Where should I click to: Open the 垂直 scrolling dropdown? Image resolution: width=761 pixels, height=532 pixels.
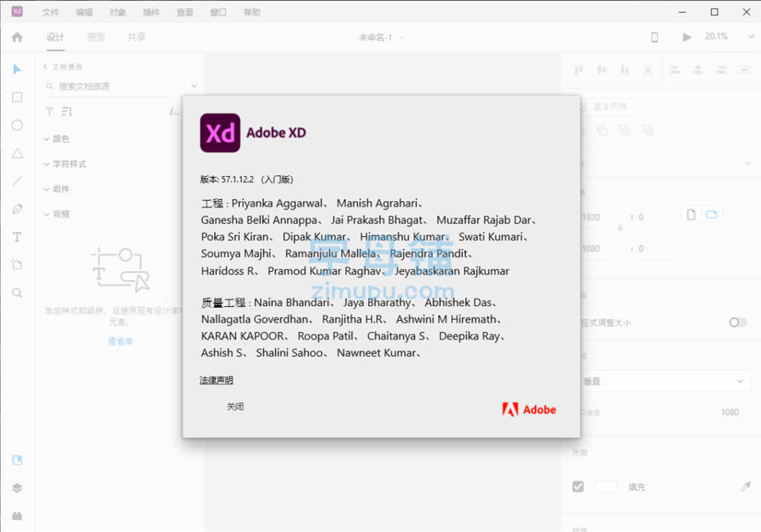665,381
